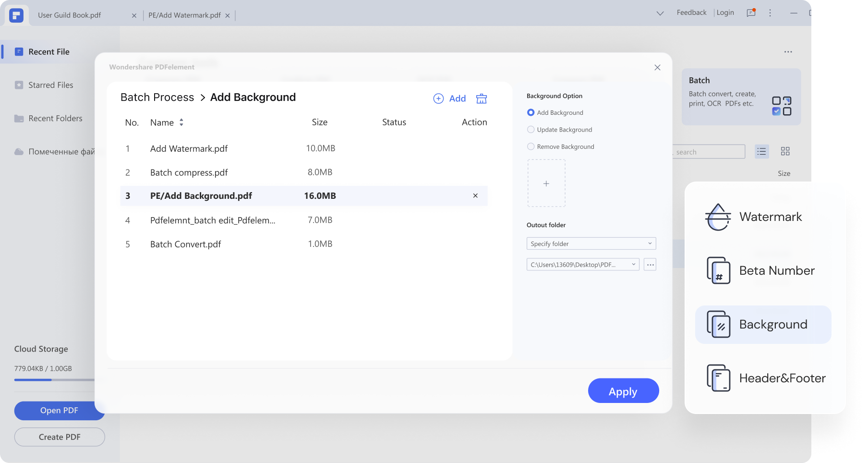Select the Update Background radio option
The height and width of the screenshot is (463, 868).
click(x=530, y=130)
